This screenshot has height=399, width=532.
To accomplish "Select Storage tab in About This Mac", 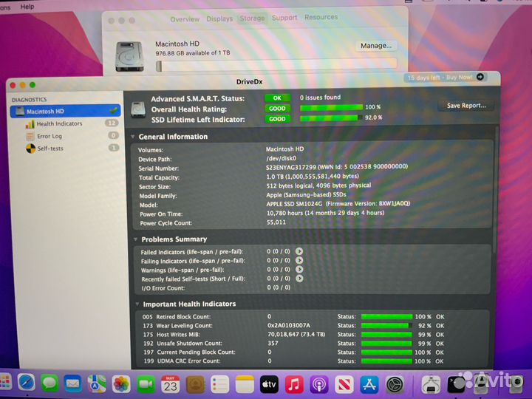I will (252, 18).
